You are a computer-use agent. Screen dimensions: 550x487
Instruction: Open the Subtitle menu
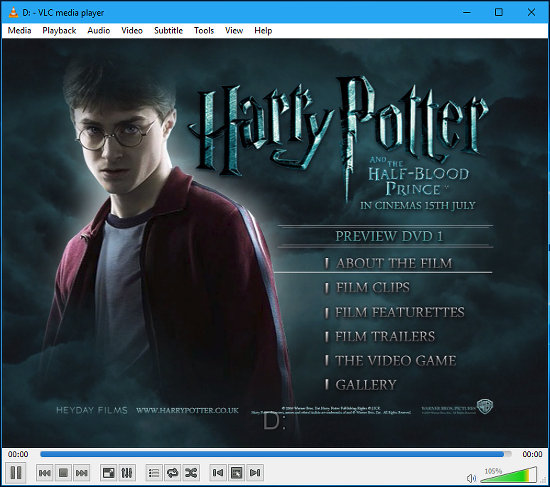(x=168, y=31)
